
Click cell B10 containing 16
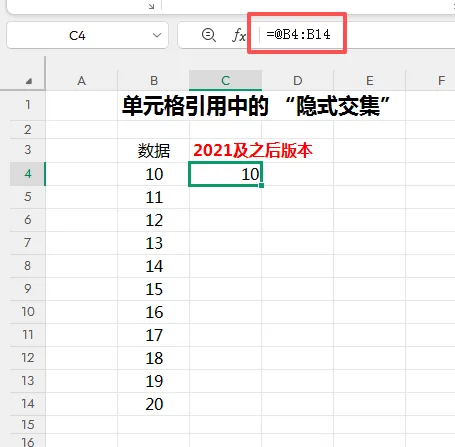154,312
